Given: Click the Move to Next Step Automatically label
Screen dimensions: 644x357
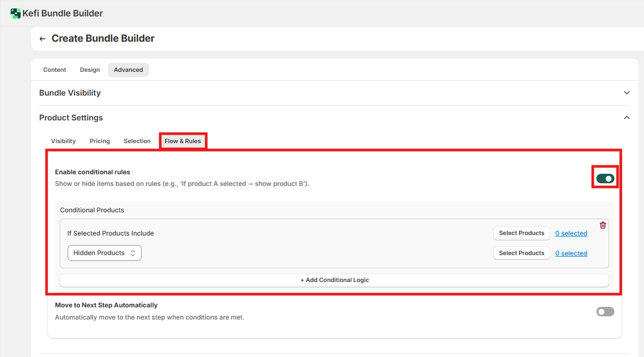Looking at the screenshot, I should 106,305.
